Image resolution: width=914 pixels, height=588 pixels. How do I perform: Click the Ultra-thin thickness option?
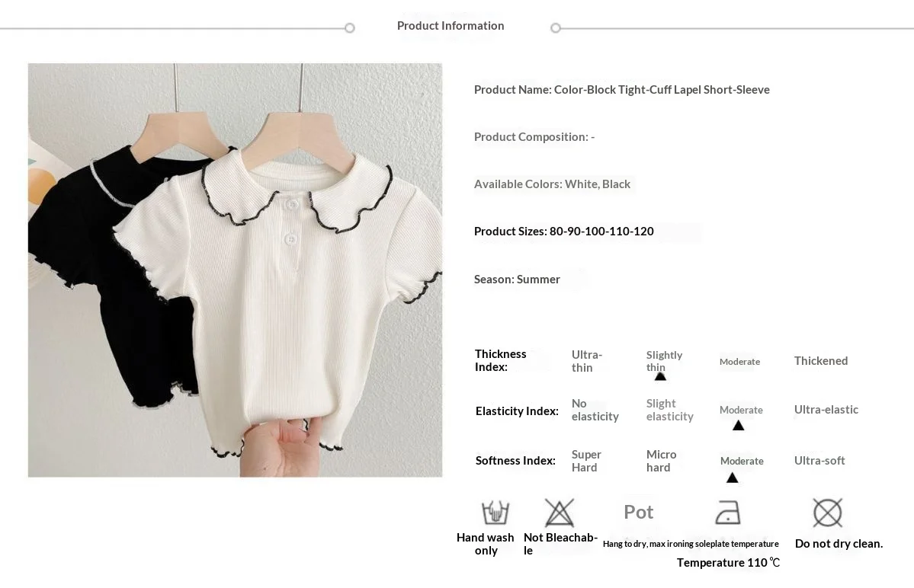tap(586, 361)
